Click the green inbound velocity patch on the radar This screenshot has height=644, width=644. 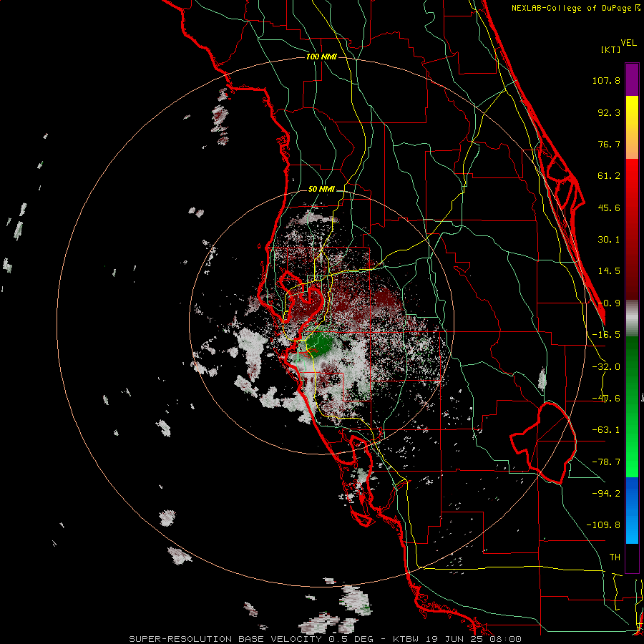point(318,344)
